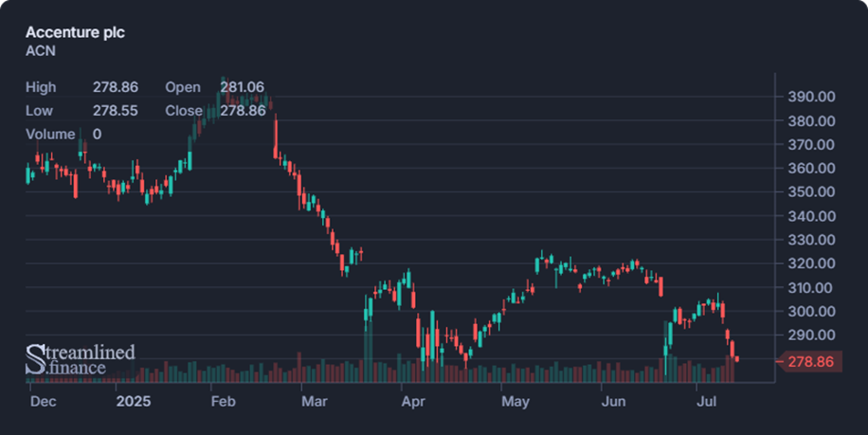Click the Feb label on time axis

223,401
